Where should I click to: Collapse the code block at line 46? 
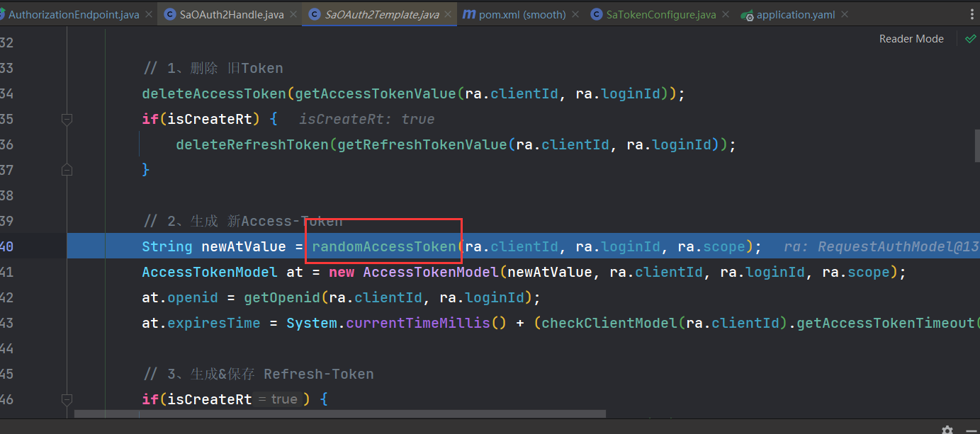coord(67,399)
